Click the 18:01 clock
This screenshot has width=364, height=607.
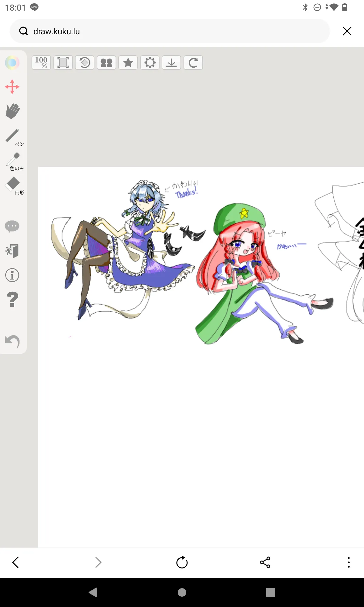15,8
